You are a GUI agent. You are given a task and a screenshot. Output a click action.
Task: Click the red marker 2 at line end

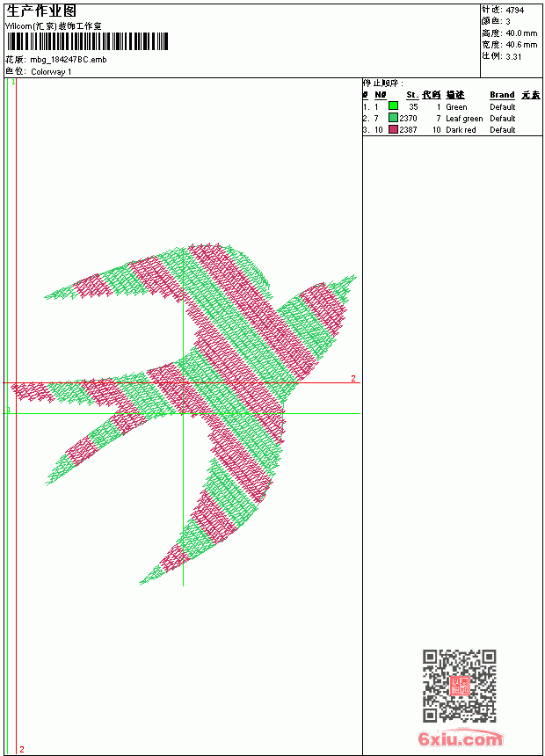pyautogui.click(x=353, y=379)
